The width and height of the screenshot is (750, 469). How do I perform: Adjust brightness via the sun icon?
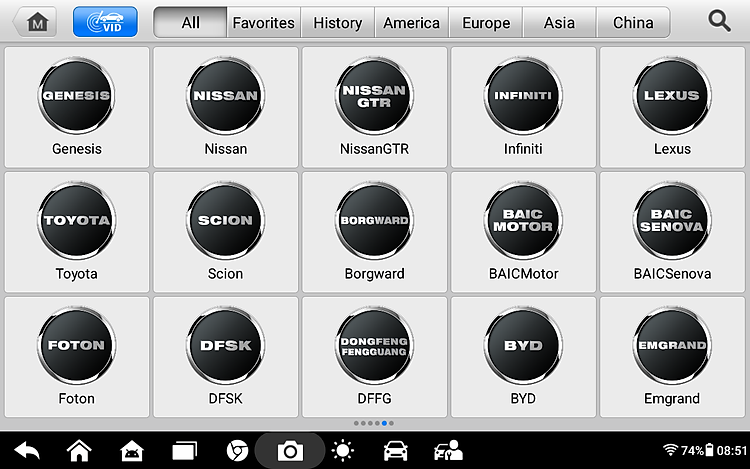click(342, 451)
